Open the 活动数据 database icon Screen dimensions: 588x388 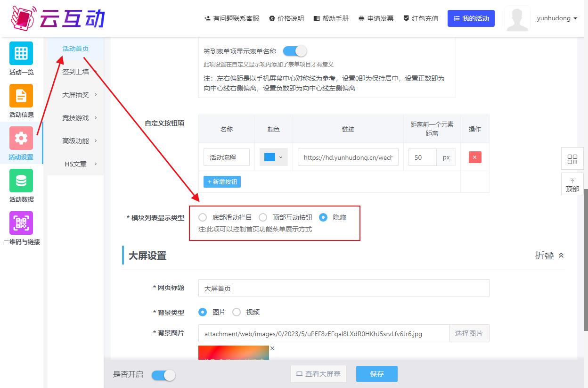(21, 181)
